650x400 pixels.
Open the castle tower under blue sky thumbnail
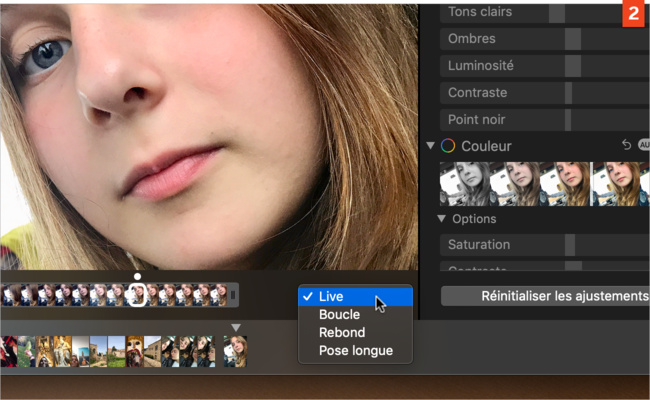click(99, 352)
